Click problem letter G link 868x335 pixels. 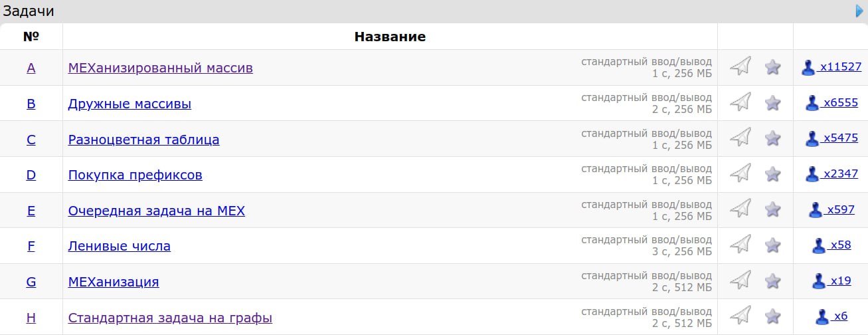(x=31, y=282)
